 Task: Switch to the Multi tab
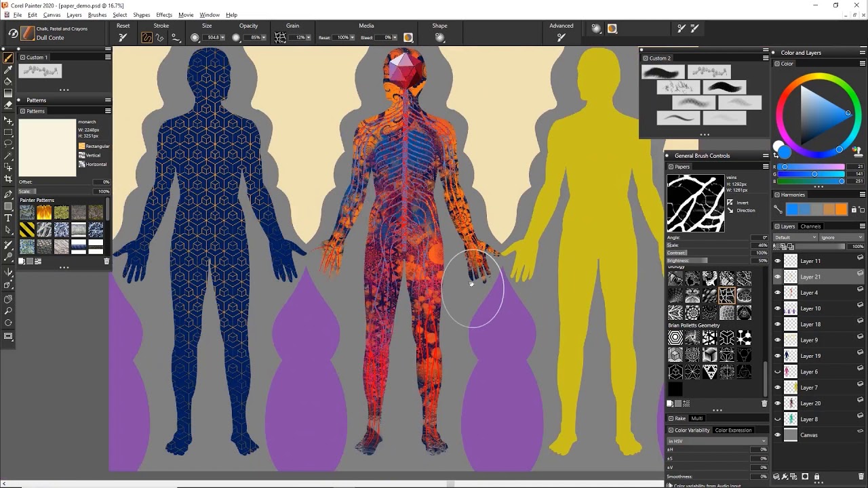pyautogui.click(x=696, y=419)
